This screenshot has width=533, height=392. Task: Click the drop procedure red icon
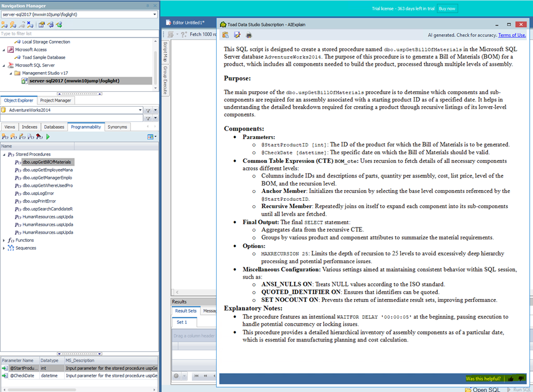(39, 137)
